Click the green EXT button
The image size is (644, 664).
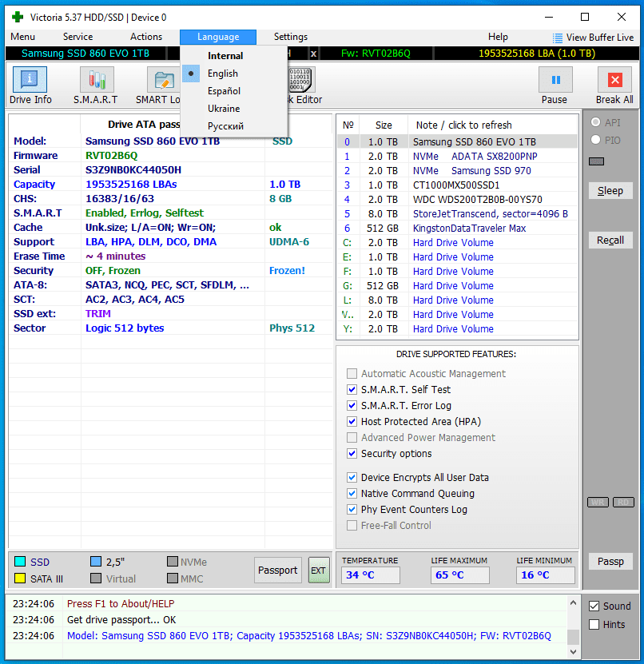coord(318,570)
